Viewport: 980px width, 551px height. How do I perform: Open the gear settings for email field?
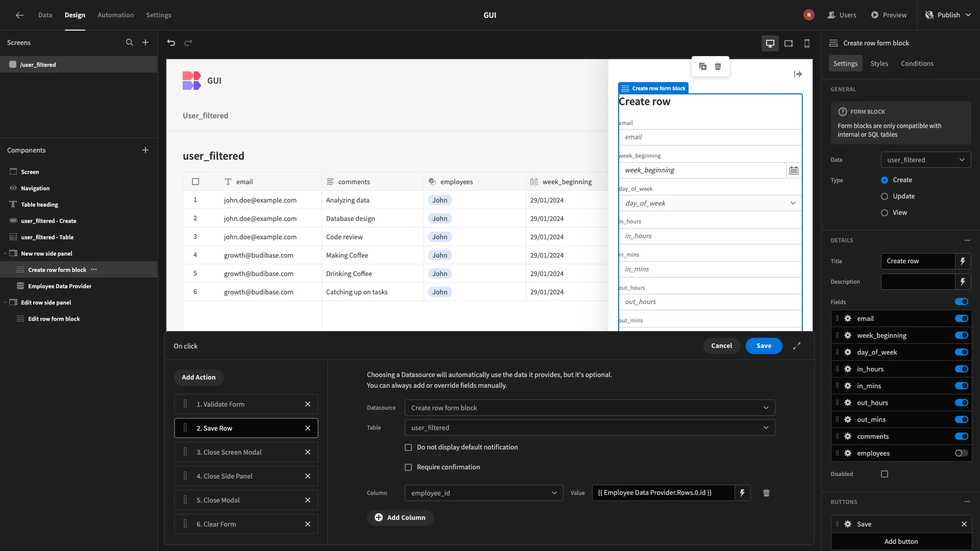[848, 318]
